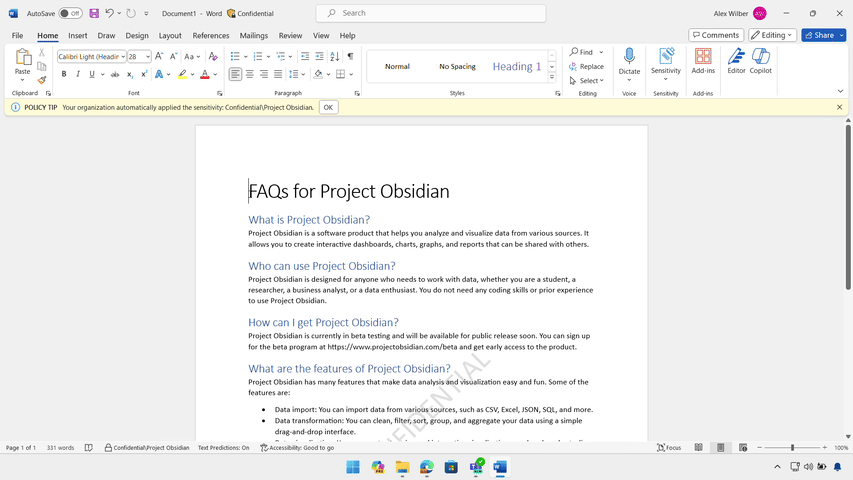Screen dimensions: 853x480
Task: Click the Sort icon in Paragraph group
Action: click(335, 56)
